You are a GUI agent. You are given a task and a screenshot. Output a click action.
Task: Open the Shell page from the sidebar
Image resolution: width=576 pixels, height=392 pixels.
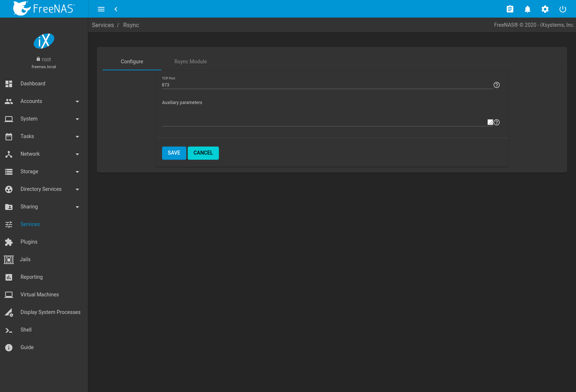pos(26,330)
